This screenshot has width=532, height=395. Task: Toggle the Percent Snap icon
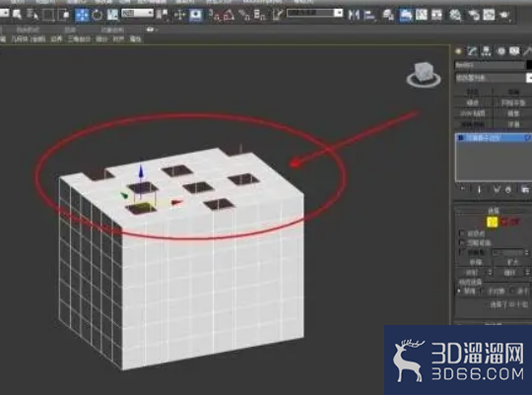coord(244,15)
